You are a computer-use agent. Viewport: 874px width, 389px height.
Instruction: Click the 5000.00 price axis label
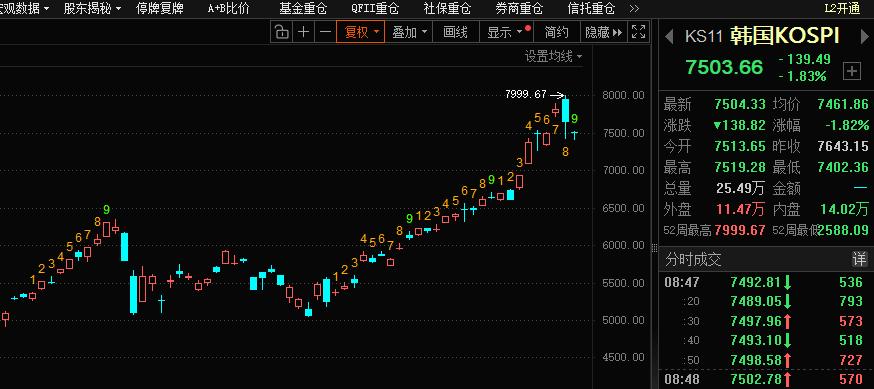point(623,320)
